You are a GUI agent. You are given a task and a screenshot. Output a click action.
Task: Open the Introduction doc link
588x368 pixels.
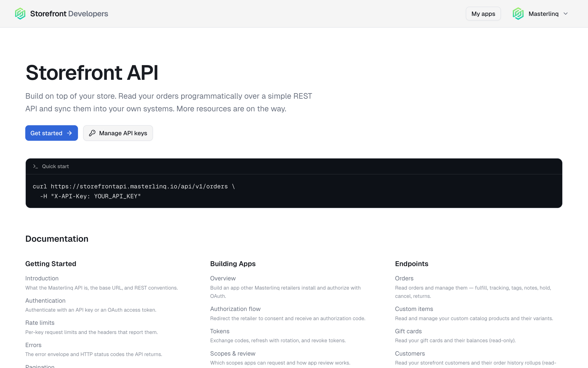[x=42, y=278]
